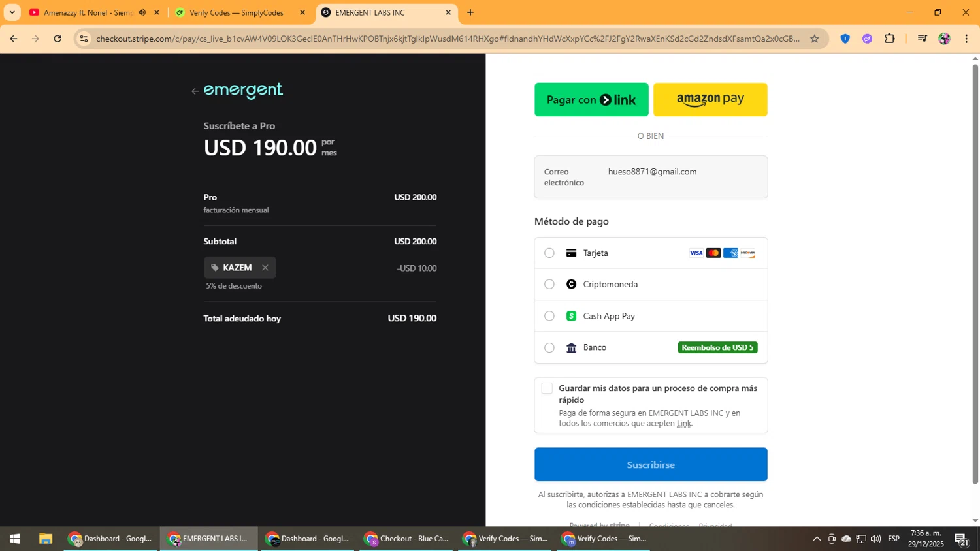Open the purple circular extension icon
Screen dimensions: 980x551
[867, 39]
